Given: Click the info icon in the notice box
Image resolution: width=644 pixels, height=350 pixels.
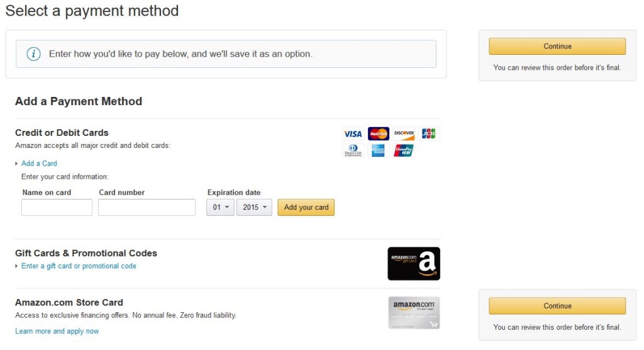Looking at the screenshot, I should tap(34, 54).
